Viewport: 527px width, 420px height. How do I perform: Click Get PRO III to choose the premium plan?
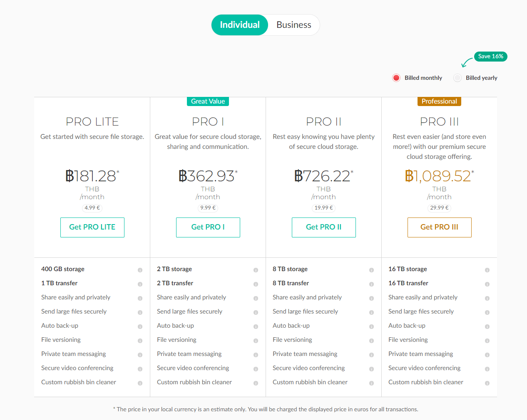click(x=439, y=227)
